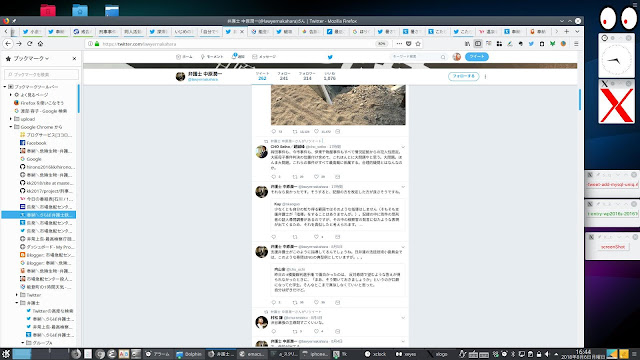Expand the Twitter bookmark folder

click(x=17, y=295)
